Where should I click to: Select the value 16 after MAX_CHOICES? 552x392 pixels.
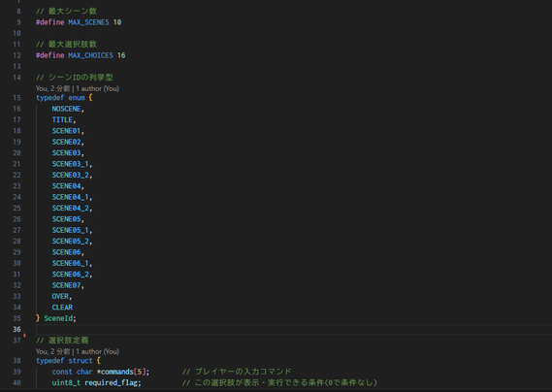[121, 55]
